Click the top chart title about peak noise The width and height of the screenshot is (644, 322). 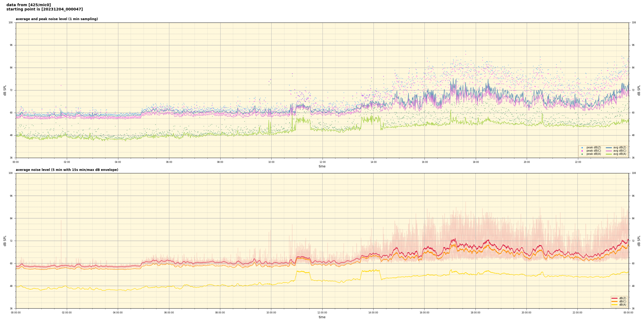click(57, 19)
